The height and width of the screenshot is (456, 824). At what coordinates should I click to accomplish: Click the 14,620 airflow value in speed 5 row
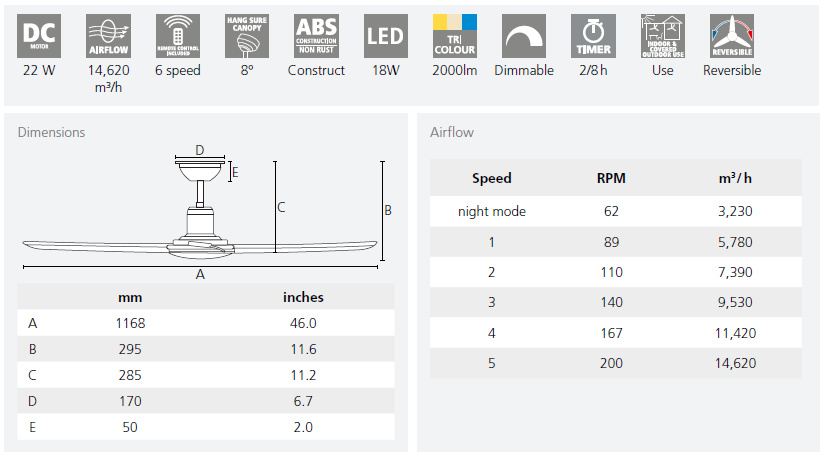point(734,363)
